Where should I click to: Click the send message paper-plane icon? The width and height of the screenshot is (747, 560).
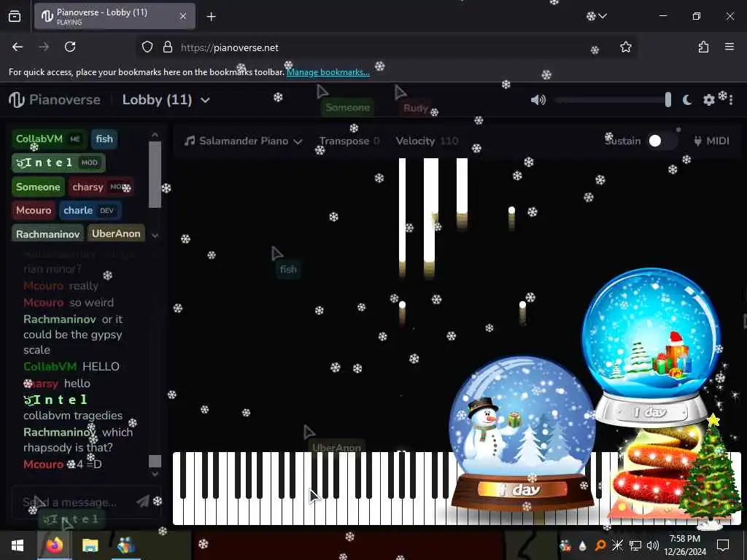click(x=142, y=502)
